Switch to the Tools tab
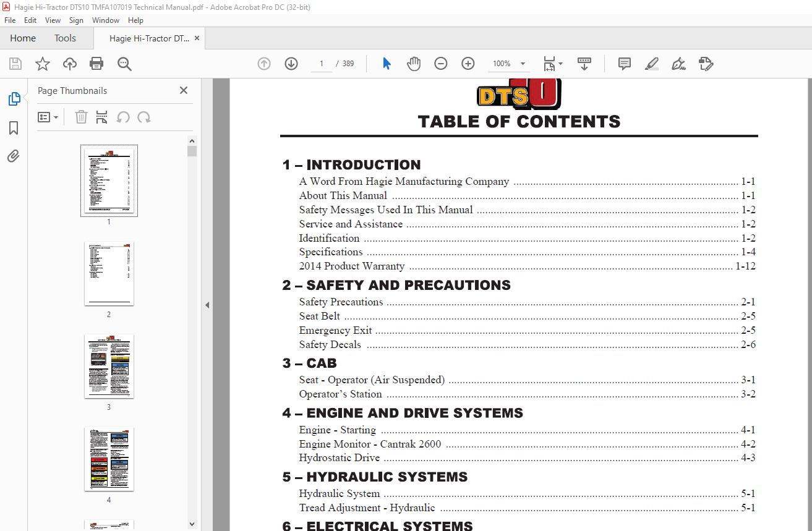Image resolution: width=812 pixels, height=531 pixels. 65,38
